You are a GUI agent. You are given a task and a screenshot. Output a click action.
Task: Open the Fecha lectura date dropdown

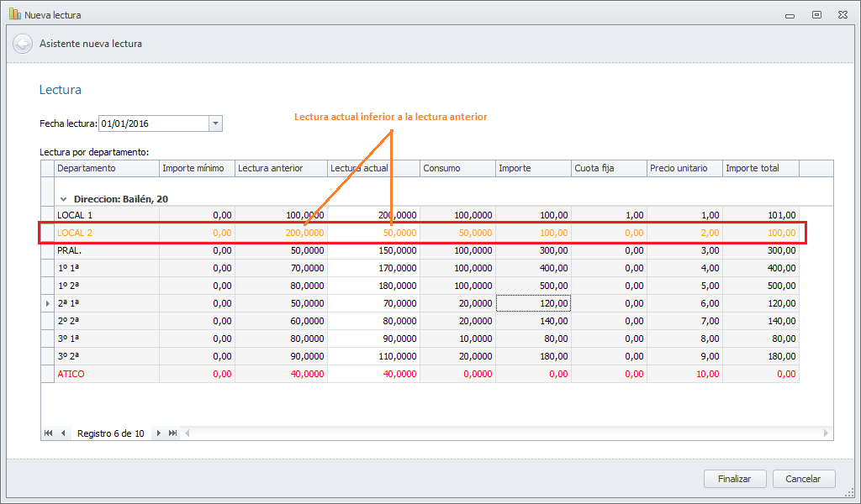(215, 123)
